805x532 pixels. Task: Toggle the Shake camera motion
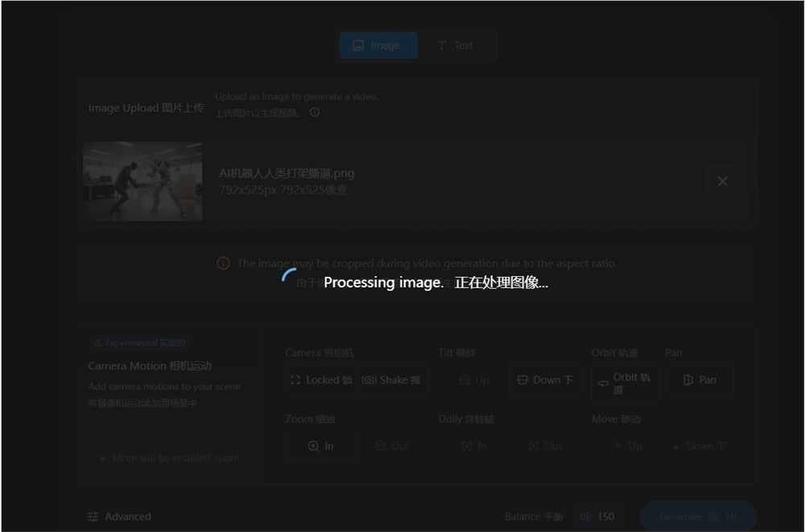(x=392, y=379)
